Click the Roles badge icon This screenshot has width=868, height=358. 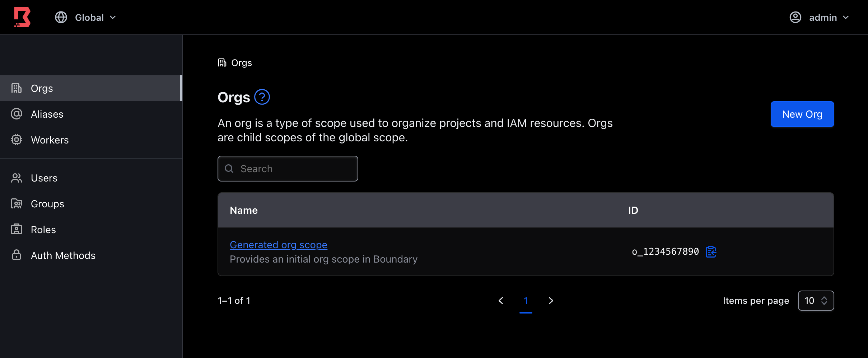pos(17,230)
